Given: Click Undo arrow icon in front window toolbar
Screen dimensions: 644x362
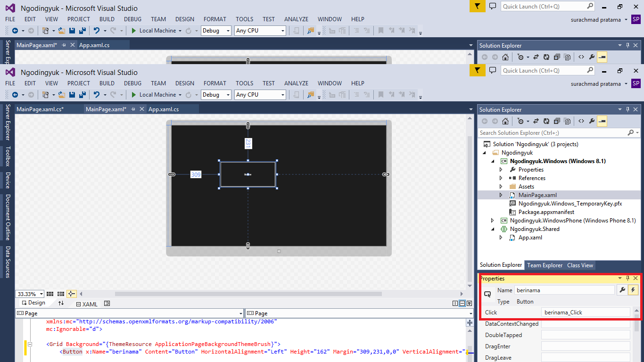Looking at the screenshot, I should pyautogui.click(x=96, y=95).
